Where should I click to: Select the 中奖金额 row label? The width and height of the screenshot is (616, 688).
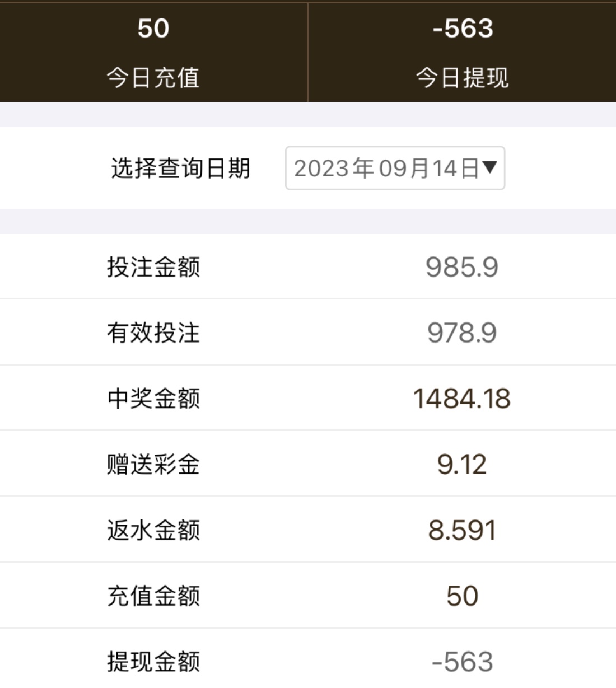click(x=153, y=398)
